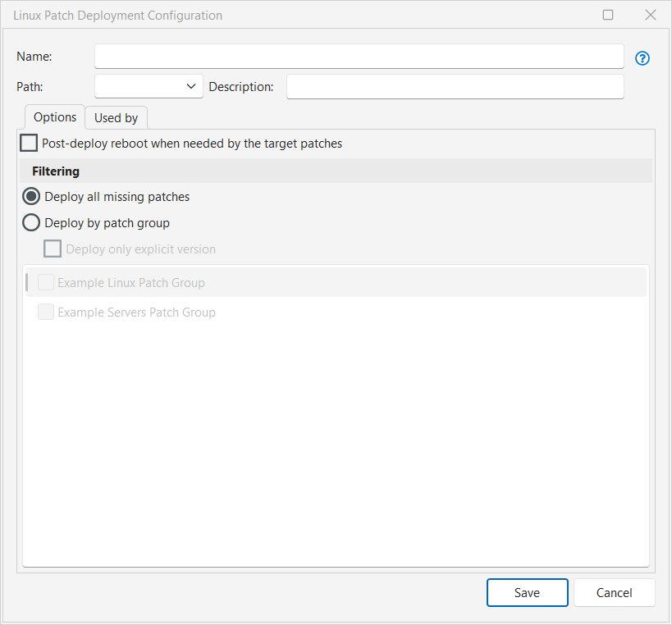Image resolution: width=672 pixels, height=625 pixels.
Task: Focus the Description input field
Action: [455, 86]
